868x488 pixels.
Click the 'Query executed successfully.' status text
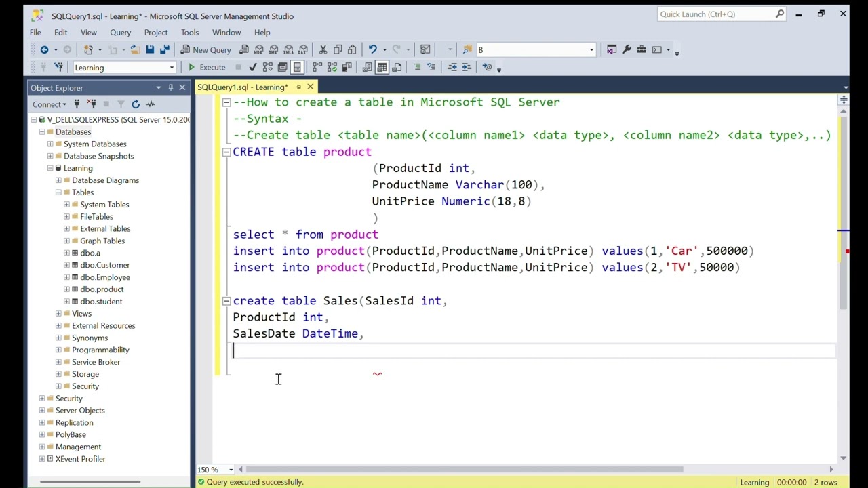[x=255, y=482]
